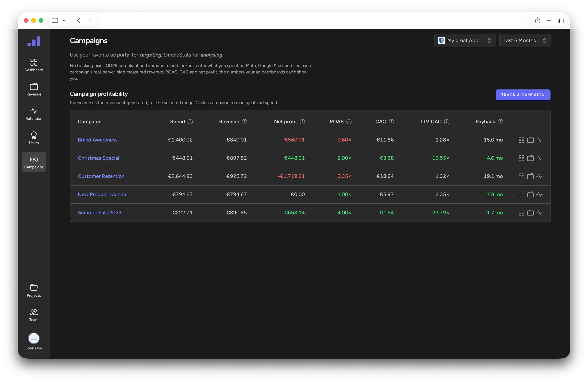Select Campaigns in sidebar
This screenshot has width=588, height=382.
pos(34,162)
